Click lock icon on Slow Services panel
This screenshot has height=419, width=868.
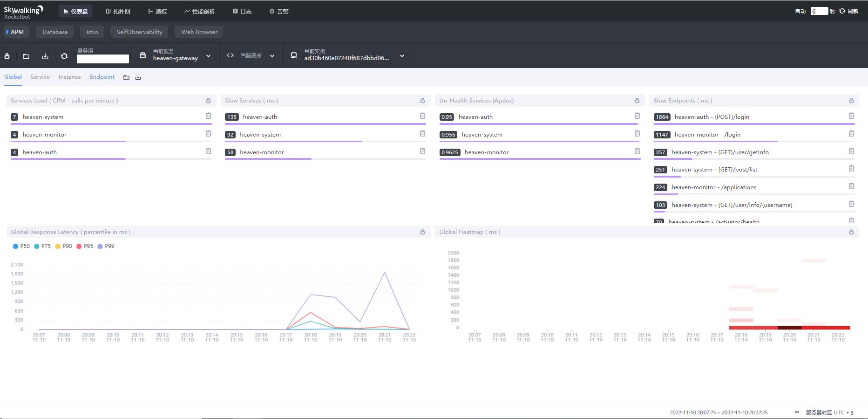[x=422, y=101]
